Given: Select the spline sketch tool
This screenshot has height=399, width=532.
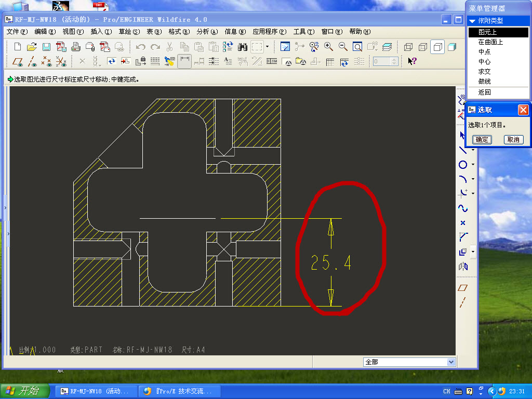Looking at the screenshot, I should pos(463,208).
